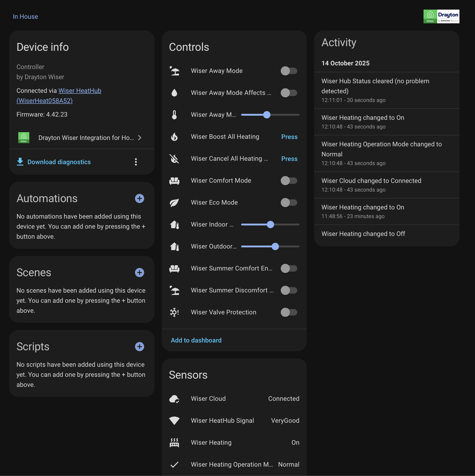This screenshot has width=475, height=476.
Task: Open the three-dot menu beside Download diagnostics
Action: (x=136, y=162)
